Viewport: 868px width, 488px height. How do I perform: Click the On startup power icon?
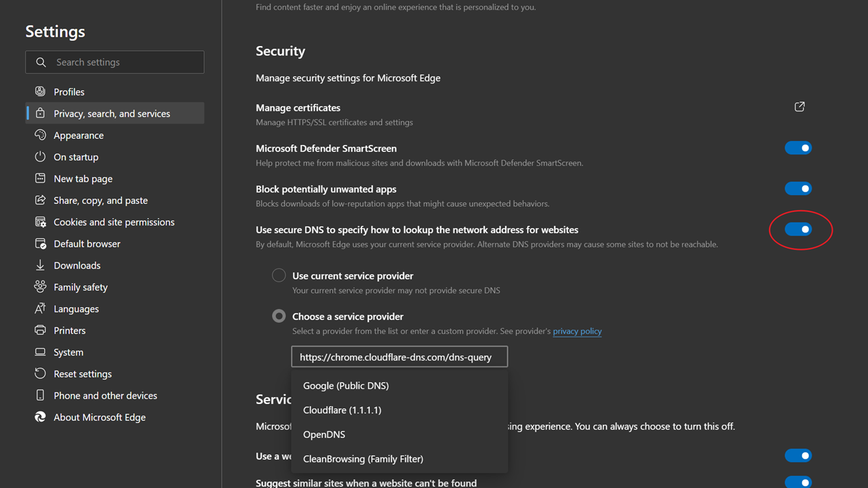click(x=40, y=157)
